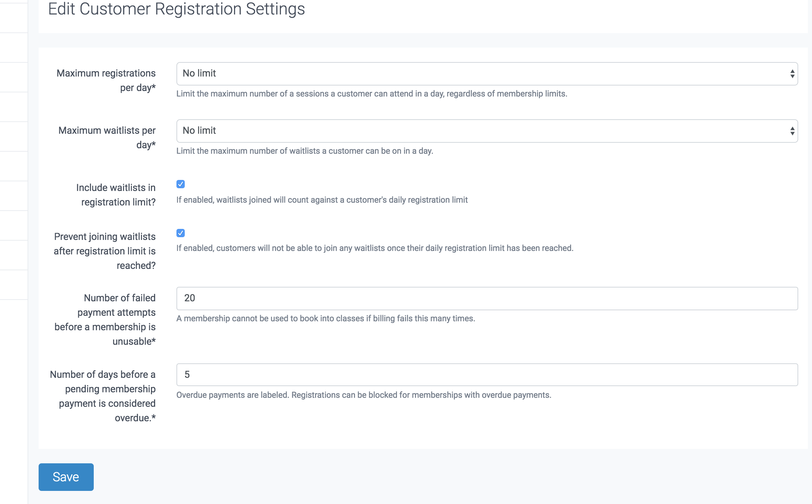Open the Maximum waitlists per day dropdown
Viewport: 812px width, 504px height.
[x=487, y=131]
